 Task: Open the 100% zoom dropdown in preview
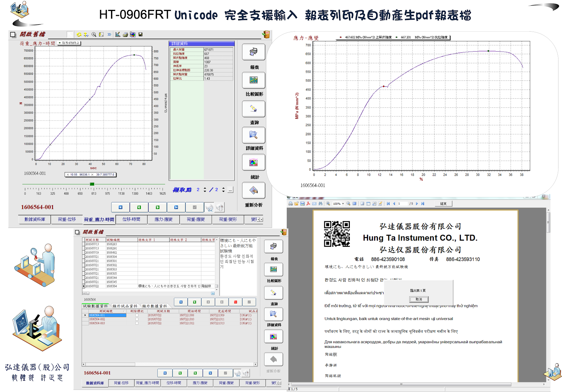(343, 204)
